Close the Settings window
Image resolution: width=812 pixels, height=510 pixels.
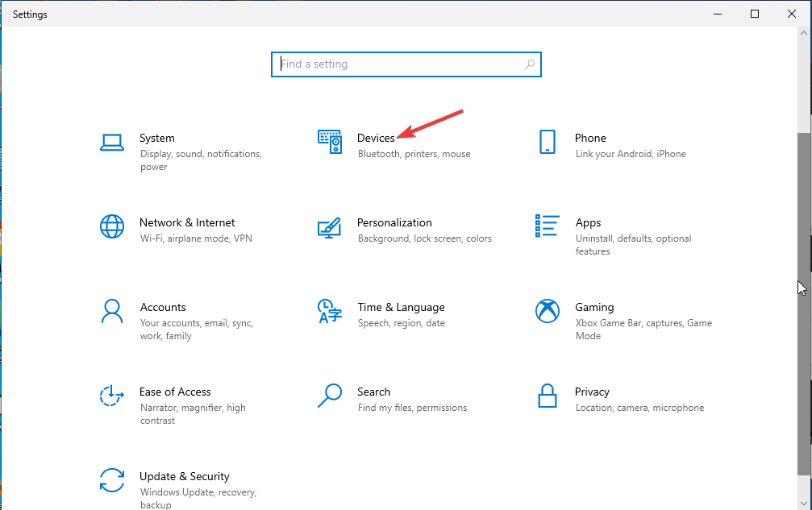792,14
